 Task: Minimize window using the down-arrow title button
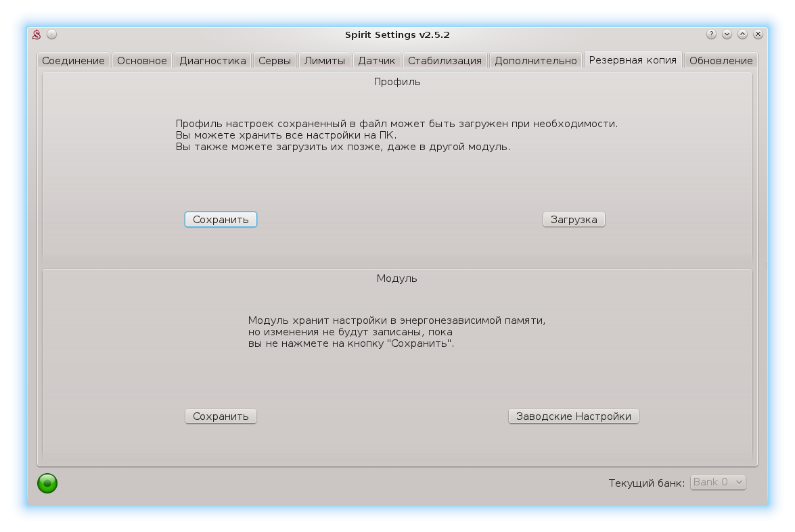727,34
